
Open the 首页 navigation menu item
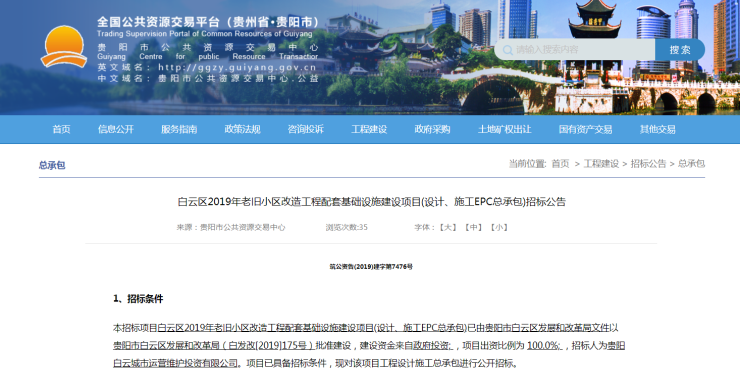click(61, 129)
